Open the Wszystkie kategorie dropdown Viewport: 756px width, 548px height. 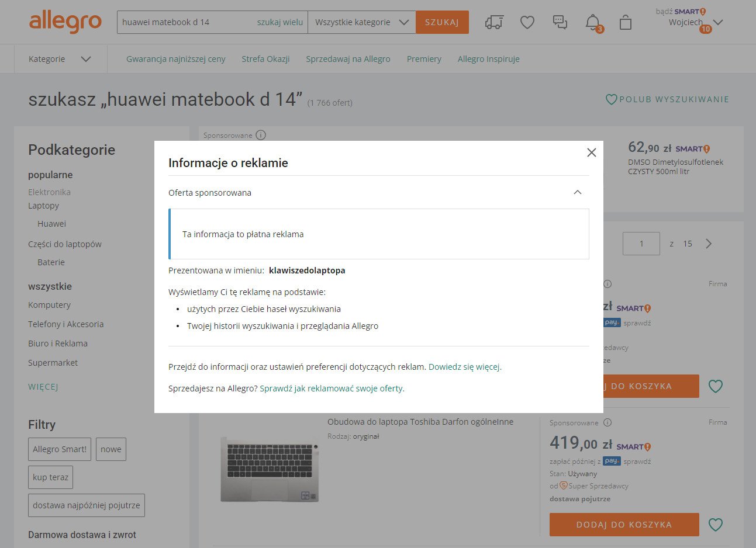tap(361, 22)
